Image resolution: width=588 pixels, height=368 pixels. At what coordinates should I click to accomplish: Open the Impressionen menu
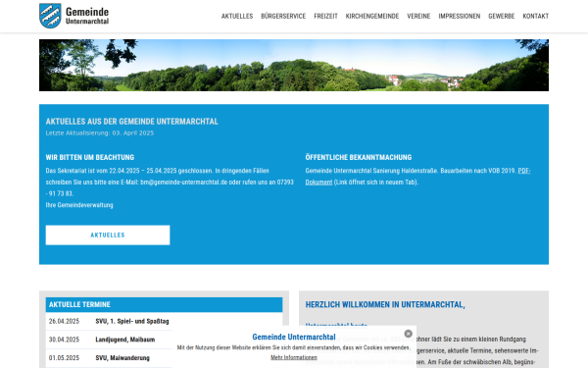click(460, 16)
